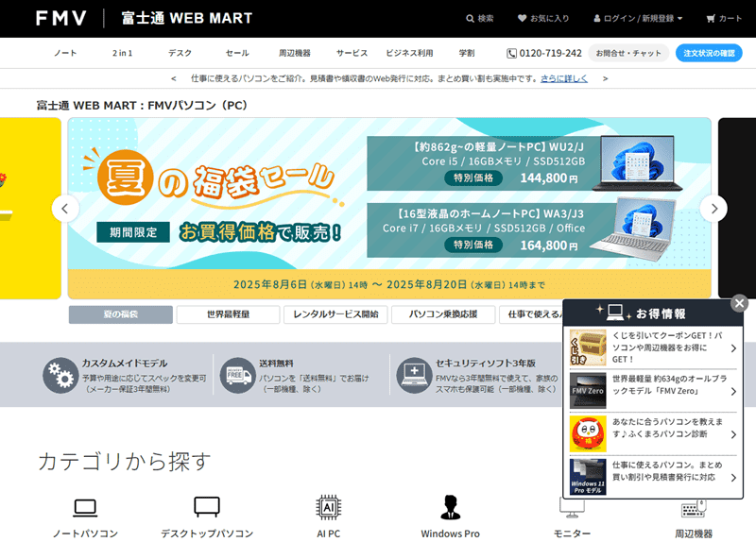Open the 学割 menu

coord(467,53)
